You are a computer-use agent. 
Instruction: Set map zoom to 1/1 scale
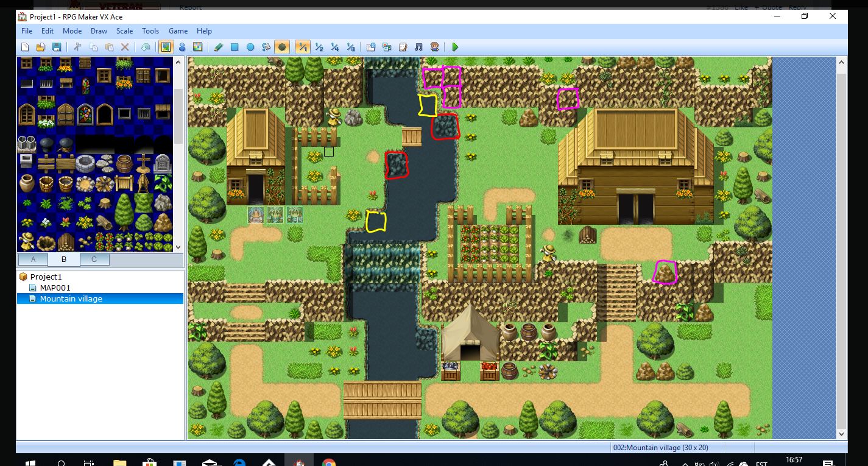tap(303, 47)
